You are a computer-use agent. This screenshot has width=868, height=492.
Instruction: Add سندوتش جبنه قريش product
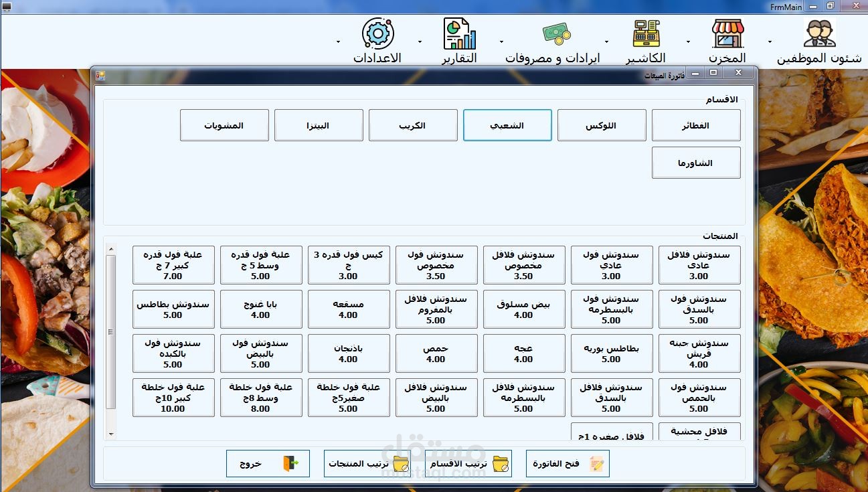(699, 353)
